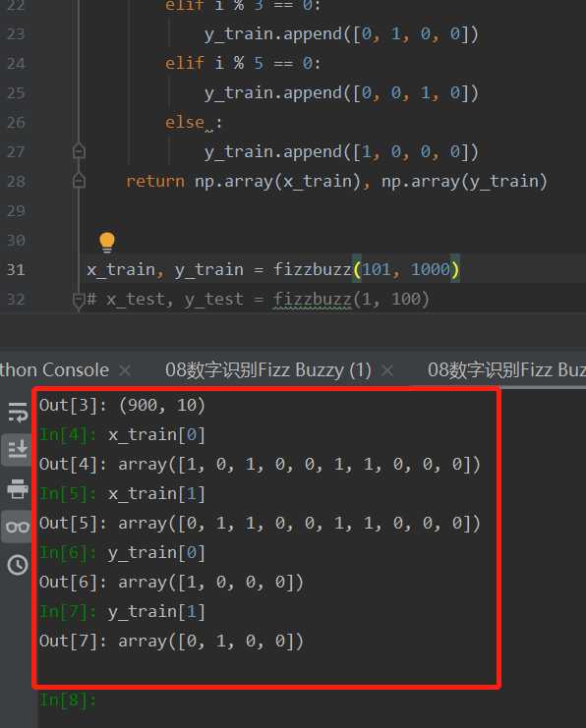The width and height of the screenshot is (586, 728).
Task: Click 'In[6]: y_train[0]' console entry
Action: click(x=122, y=553)
